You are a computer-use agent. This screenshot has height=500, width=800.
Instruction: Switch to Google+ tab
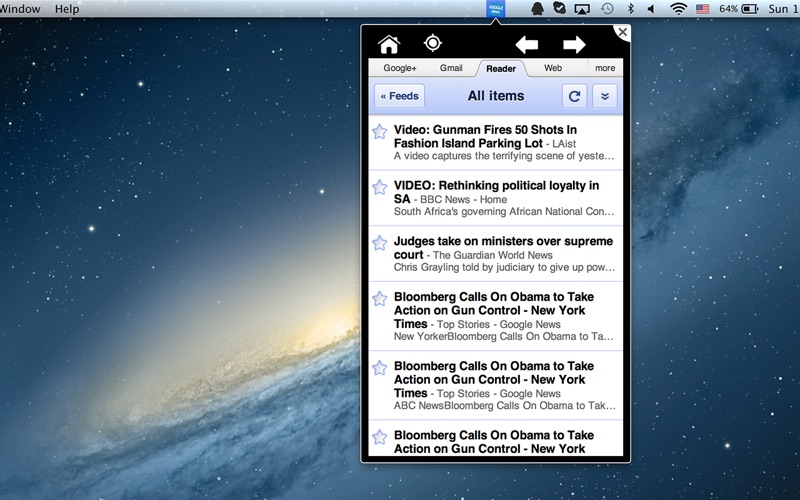(399, 68)
